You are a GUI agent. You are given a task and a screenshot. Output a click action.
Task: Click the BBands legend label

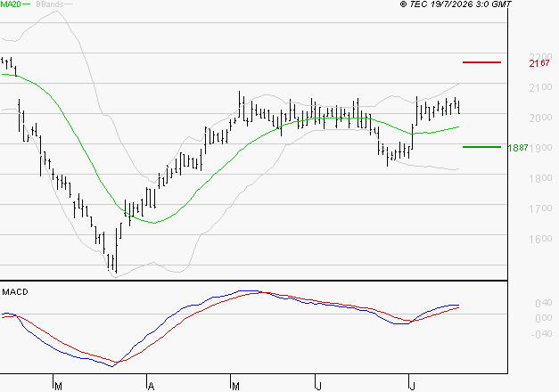point(50,4)
